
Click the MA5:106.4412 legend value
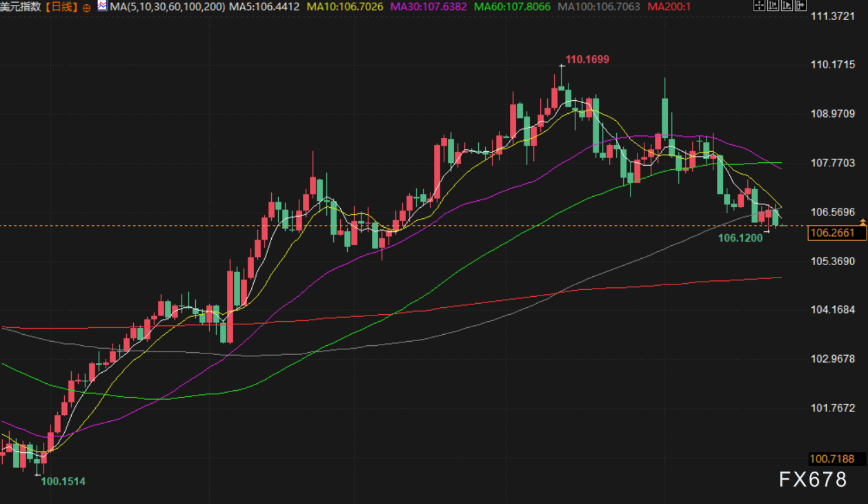pyautogui.click(x=264, y=7)
